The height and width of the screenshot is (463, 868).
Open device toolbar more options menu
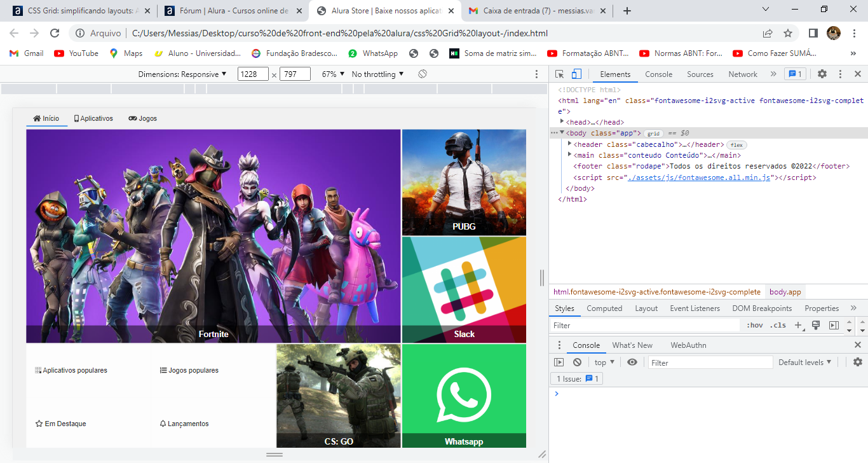tap(536, 74)
